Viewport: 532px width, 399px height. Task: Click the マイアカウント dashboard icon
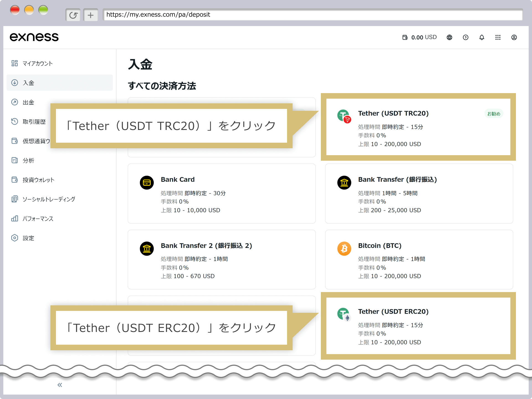pyautogui.click(x=15, y=63)
